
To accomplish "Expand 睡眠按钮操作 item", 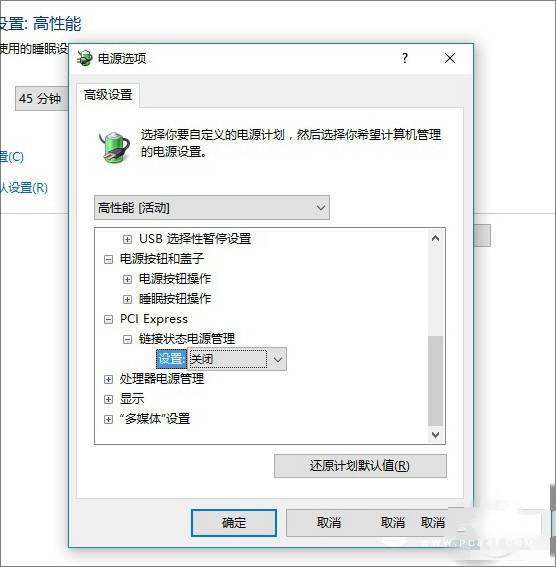I will [127, 299].
